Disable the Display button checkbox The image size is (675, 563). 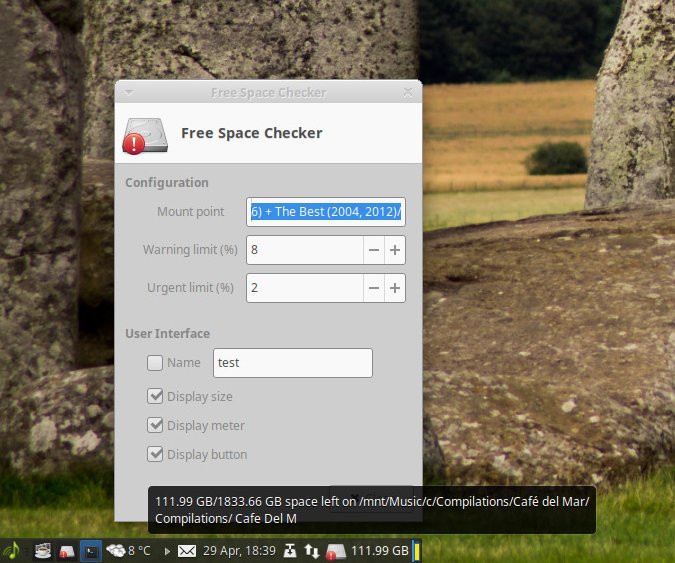click(155, 454)
